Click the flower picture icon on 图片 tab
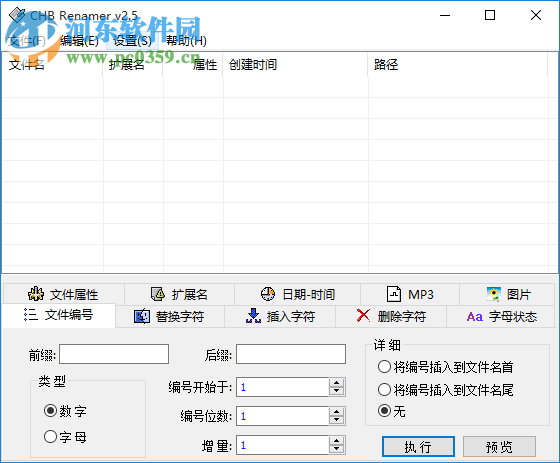This screenshot has width=560, height=463. [x=494, y=294]
